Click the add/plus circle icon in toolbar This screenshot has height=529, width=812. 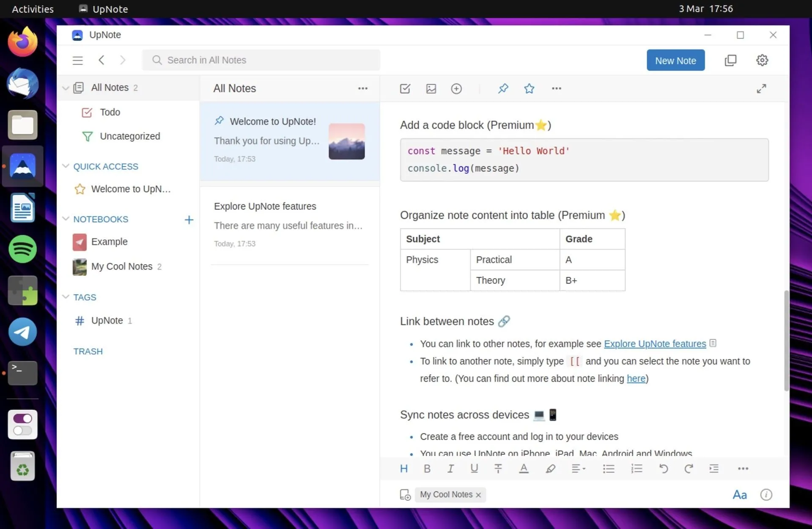pyautogui.click(x=457, y=88)
